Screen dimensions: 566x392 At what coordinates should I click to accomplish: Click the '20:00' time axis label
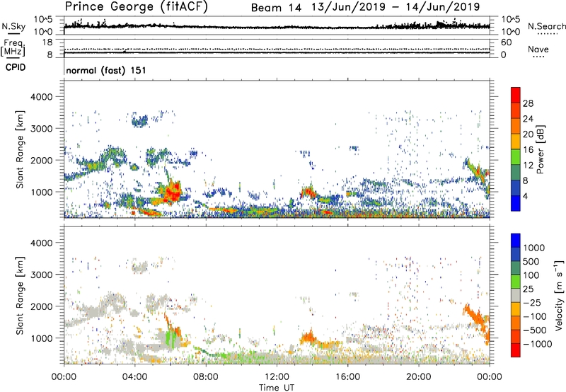pyautogui.click(x=418, y=377)
